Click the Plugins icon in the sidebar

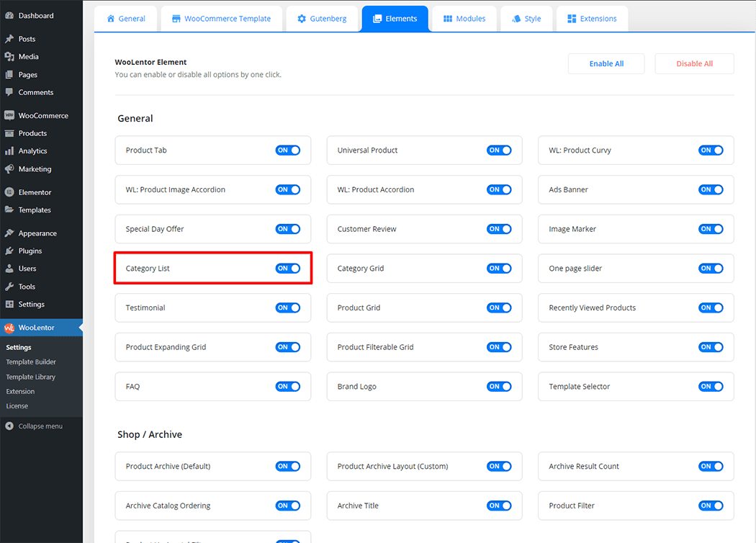(x=9, y=251)
